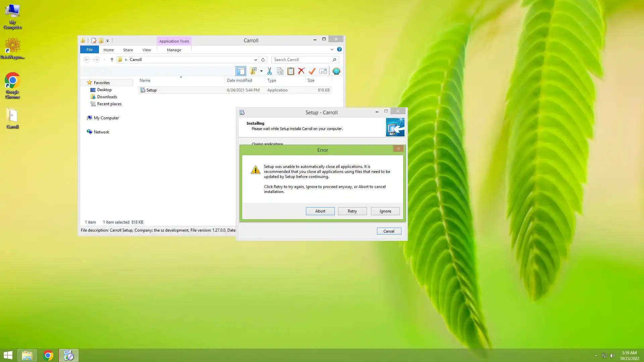The width and height of the screenshot is (644, 362).
Task: Click the Explorer help question mark icon
Action: [339, 49]
